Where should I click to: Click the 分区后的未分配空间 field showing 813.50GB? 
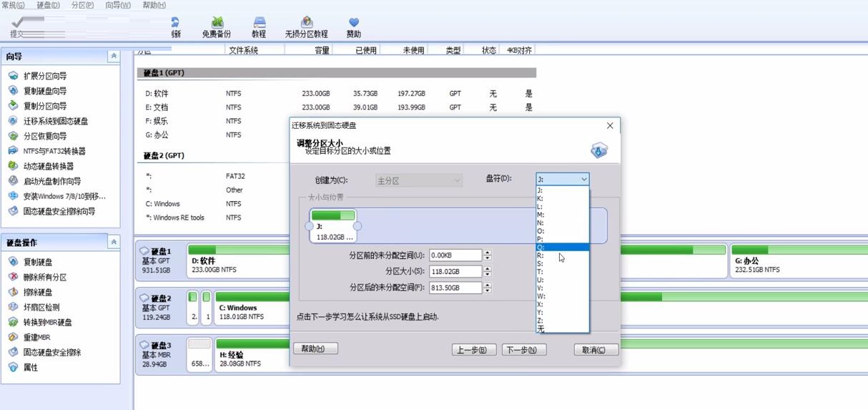pyautogui.click(x=455, y=288)
